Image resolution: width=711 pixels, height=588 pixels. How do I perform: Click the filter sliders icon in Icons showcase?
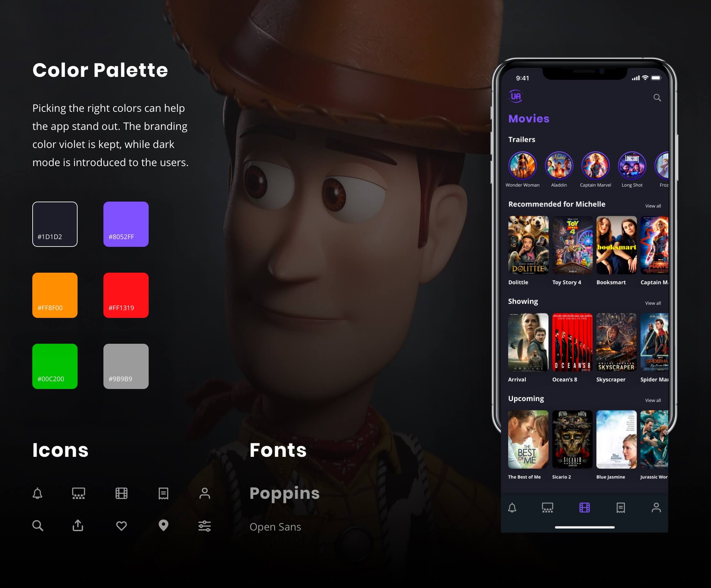[x=205, y=526]
